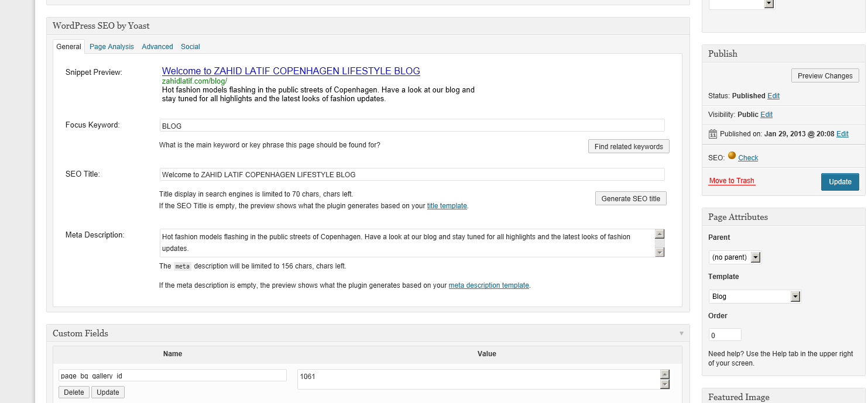Screen dimensions: 868x403
Task: Click the orange SEO status indicator ball
Action: pos(732,156)
